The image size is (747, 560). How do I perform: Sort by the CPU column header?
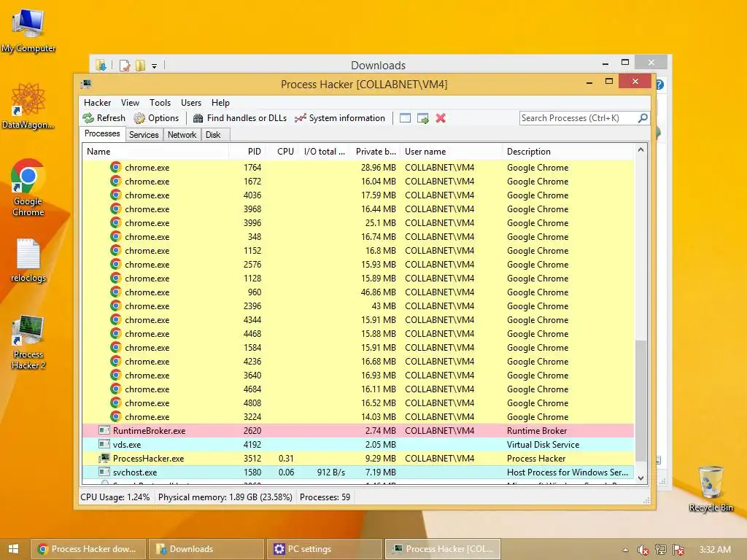tap(281, 152)
